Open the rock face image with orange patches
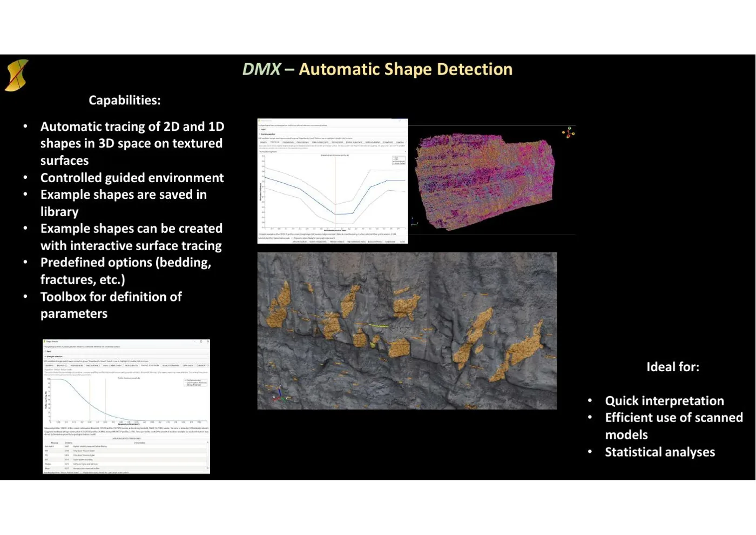The width and height of the screenshot is (756, 535). (407, 331)
